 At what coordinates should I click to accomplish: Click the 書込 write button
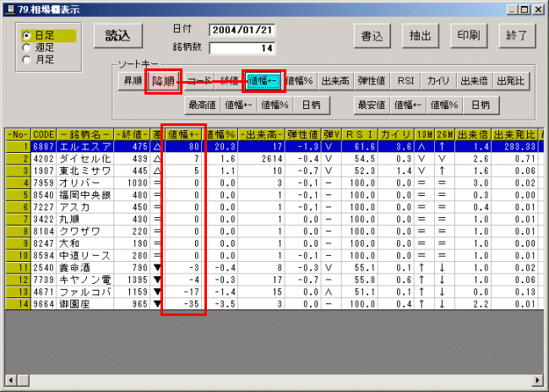(x=372, y=35)
